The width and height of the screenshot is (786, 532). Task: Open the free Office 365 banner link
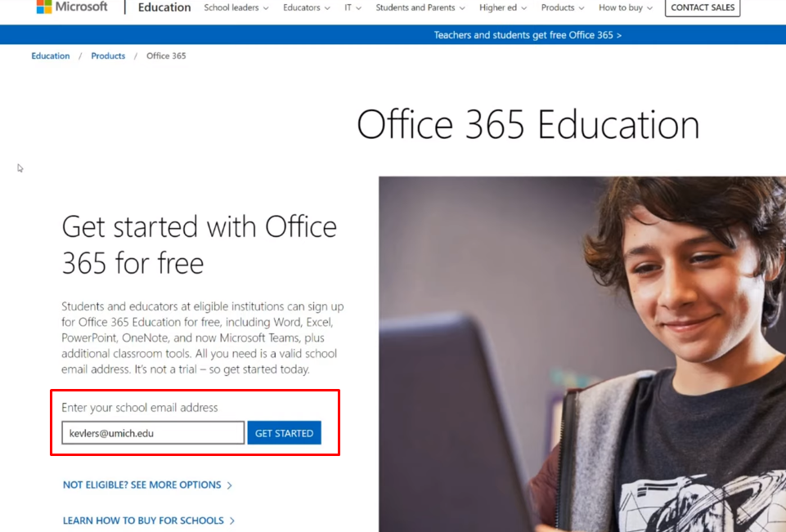click(x=528, y=35)
